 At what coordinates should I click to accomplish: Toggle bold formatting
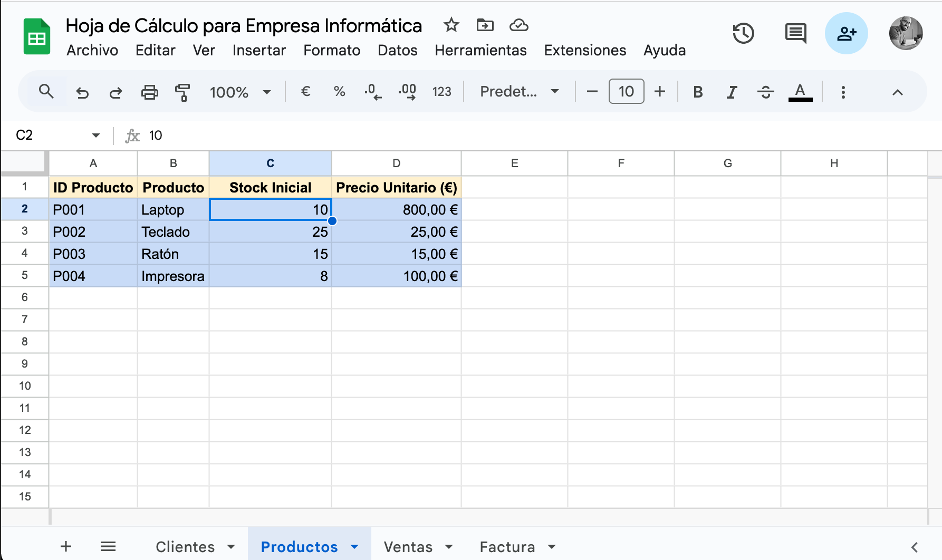point(697,91)
